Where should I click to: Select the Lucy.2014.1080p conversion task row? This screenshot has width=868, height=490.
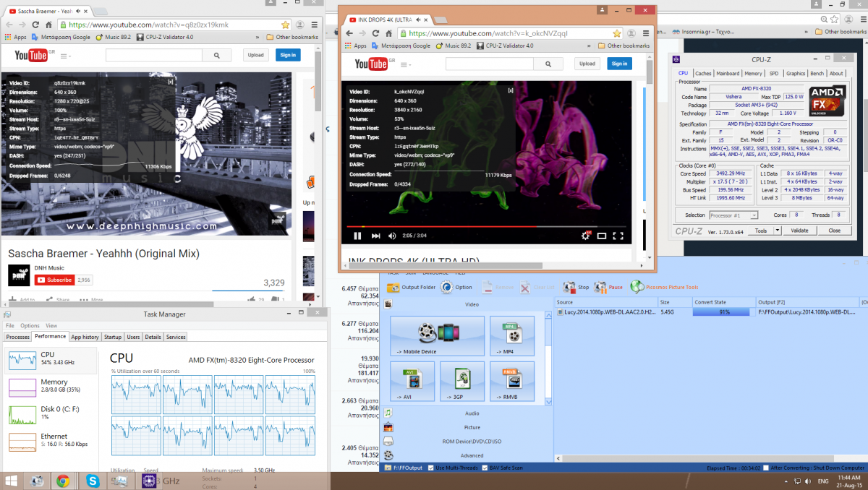(x=710, y=312)
